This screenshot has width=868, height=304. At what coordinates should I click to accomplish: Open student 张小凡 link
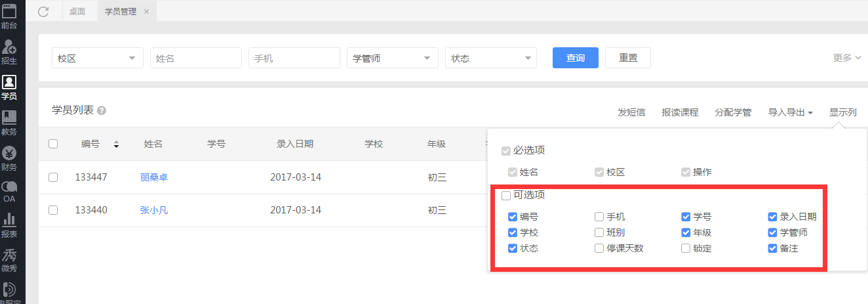click(154, 210)
